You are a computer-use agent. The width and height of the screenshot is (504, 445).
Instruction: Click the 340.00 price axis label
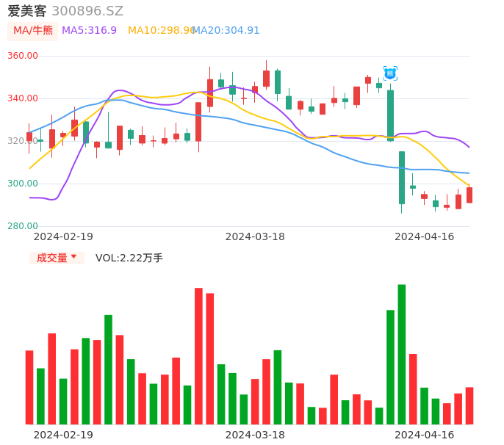point(22,98)
